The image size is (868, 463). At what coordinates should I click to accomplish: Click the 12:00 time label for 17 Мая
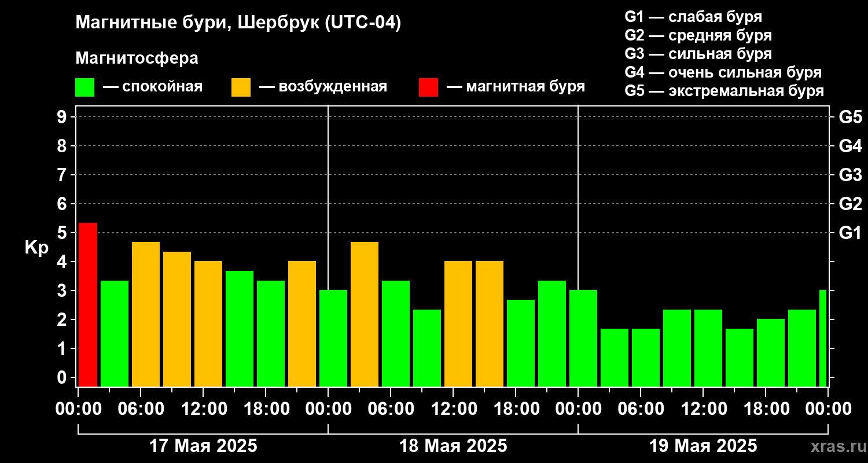203,409
